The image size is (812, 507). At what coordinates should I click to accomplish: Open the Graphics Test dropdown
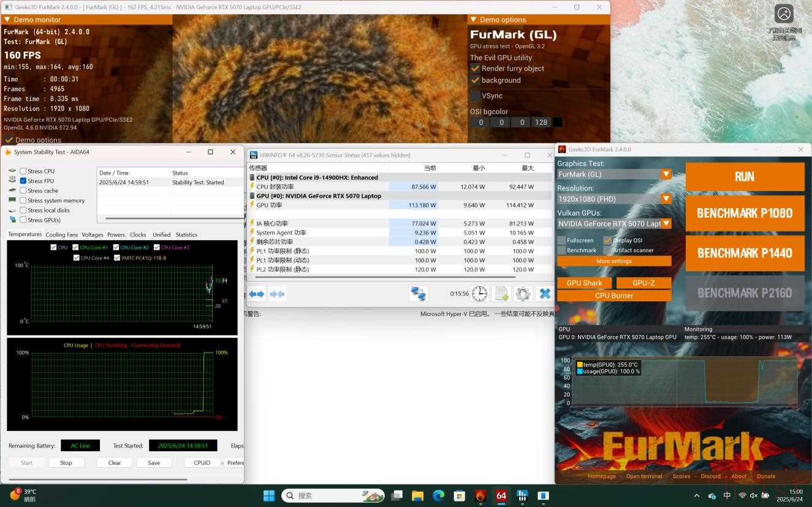point(614,175)
